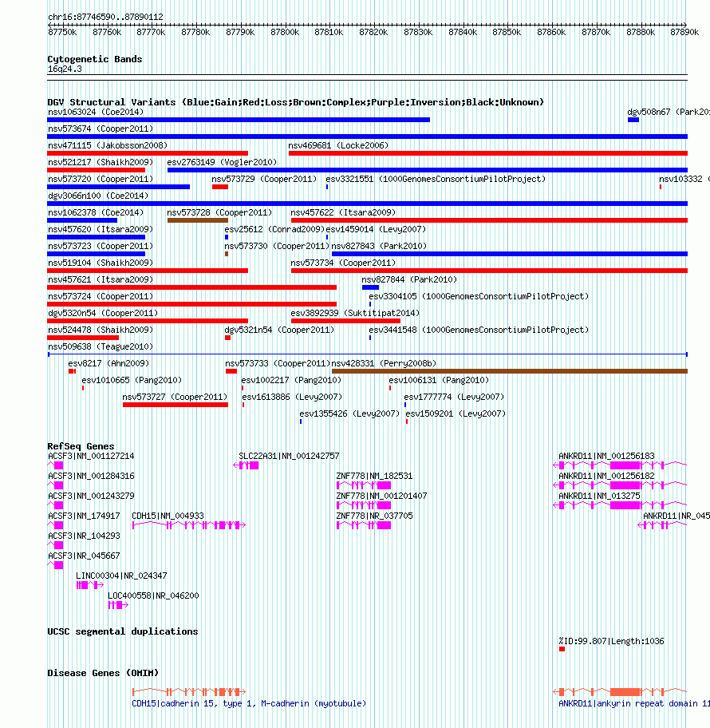710x728 pixels.
Task: Click the nsv103332 red tick marker
Action: pos(661,187)
